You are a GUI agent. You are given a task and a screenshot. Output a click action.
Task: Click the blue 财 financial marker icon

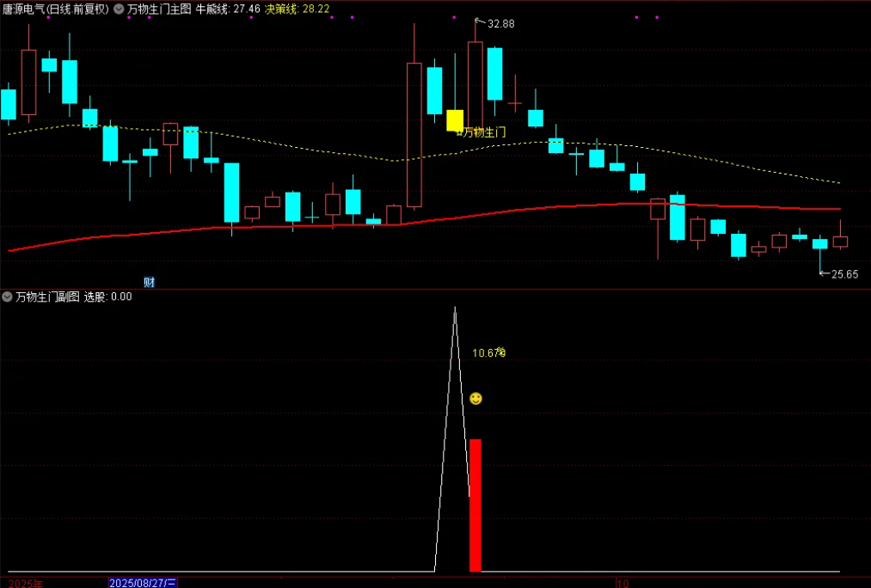pyautogui.click(x=149, y=282)
